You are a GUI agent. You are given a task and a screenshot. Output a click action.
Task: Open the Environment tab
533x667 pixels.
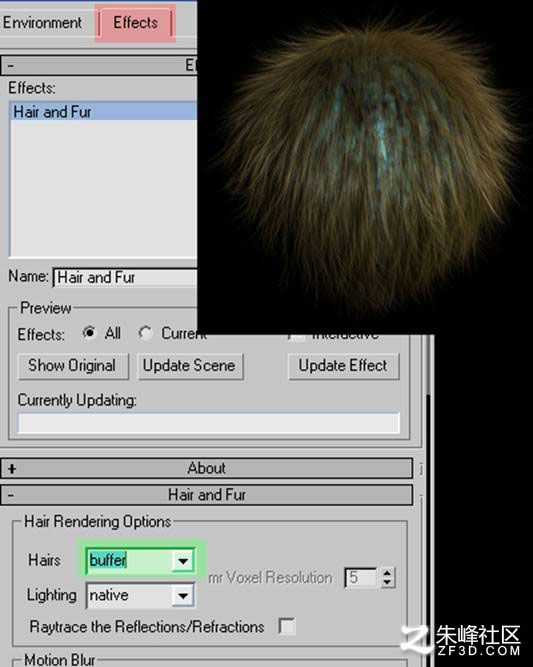click(43, 23)
